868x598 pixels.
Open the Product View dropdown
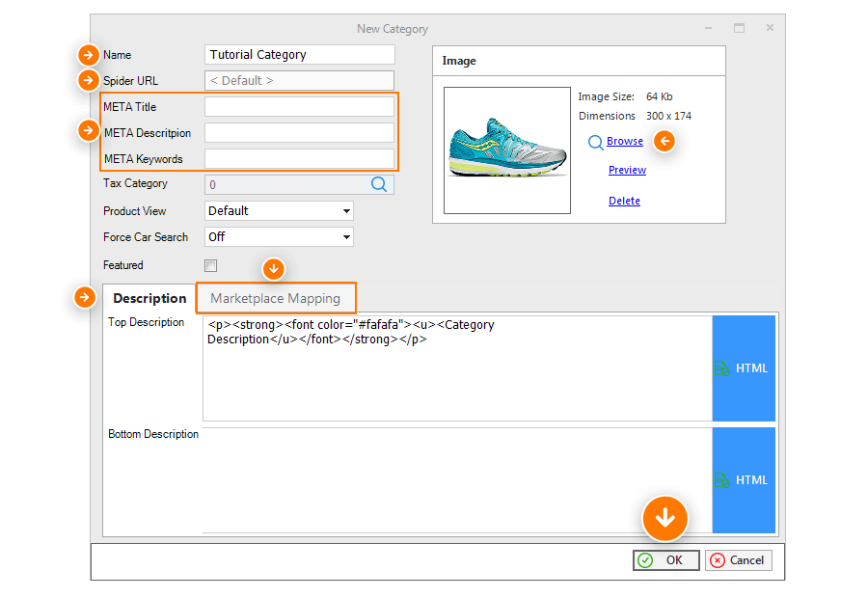[279, 211]
